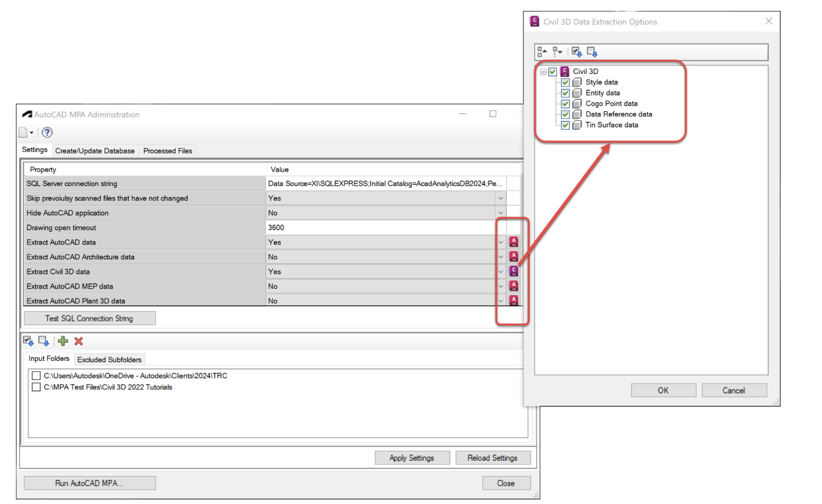The image size is (822, 504).
Task: Select the Civil 3D root node icon
Action: 565,71
